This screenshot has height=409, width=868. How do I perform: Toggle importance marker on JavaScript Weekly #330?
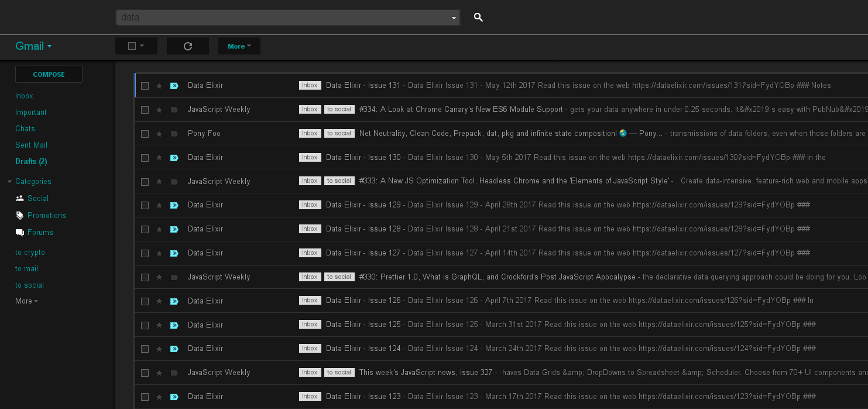pyautogui.click(x=174, y=277)
